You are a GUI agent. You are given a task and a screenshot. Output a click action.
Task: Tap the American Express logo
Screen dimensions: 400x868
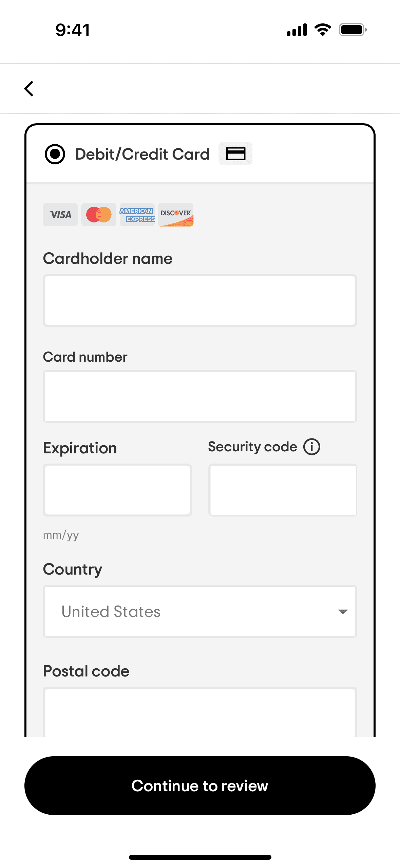coord(137,215)
